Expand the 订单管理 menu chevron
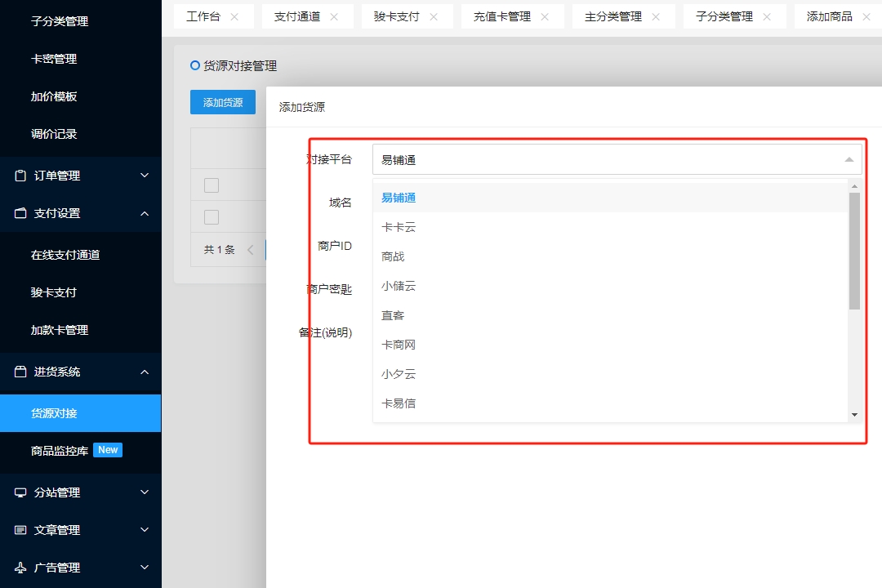The height and width of the screenshot is (588, 882). pos(145,176)
